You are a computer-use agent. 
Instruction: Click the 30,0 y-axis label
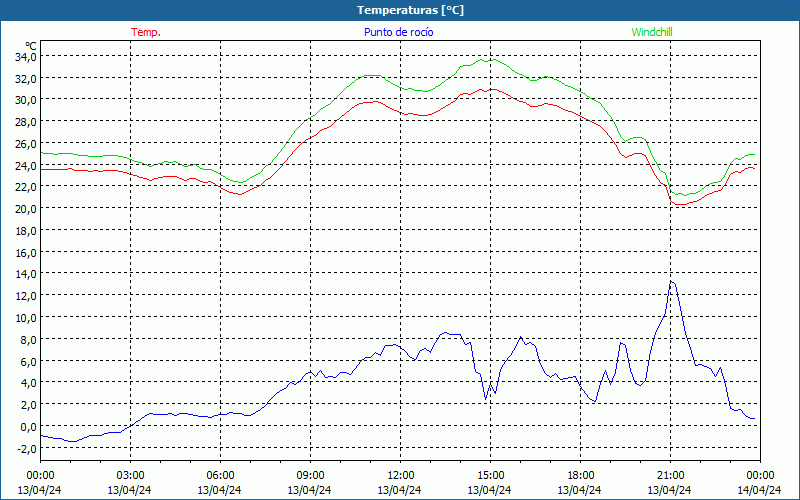point(25,100)
